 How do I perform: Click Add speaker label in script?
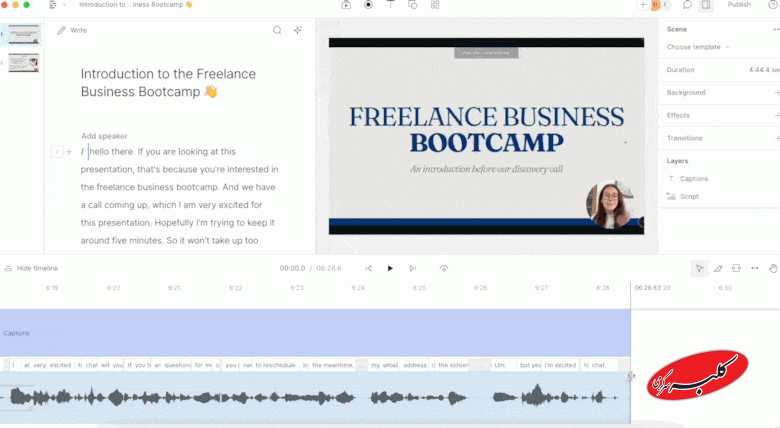pyautogui.click(x=104, y=136)
